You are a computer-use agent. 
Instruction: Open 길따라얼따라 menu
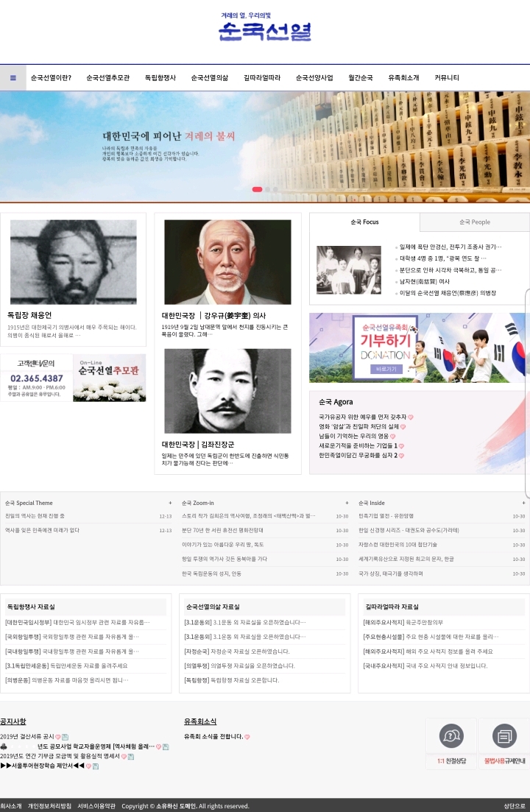coord(262,78)
